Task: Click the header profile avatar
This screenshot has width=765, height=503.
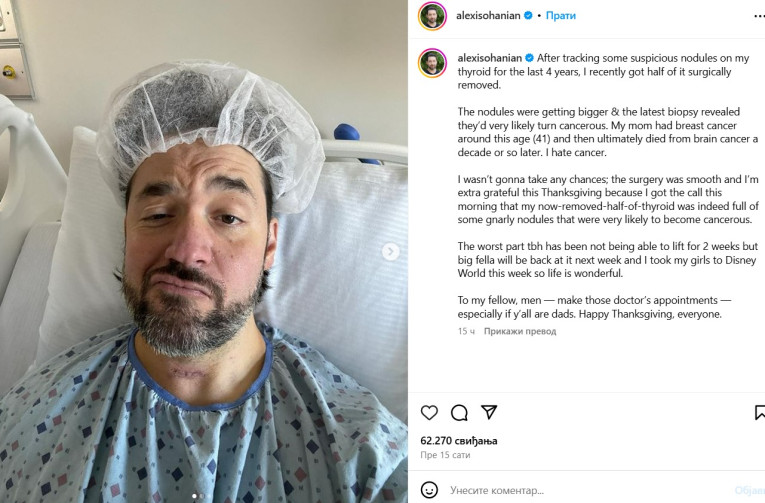Action: [432, 16]
